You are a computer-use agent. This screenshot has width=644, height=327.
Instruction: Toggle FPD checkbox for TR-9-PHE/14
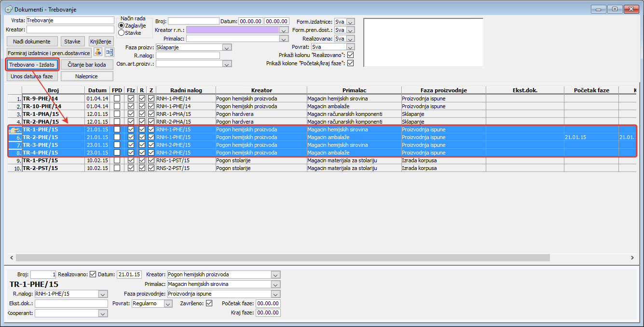[x=117, y=99]
